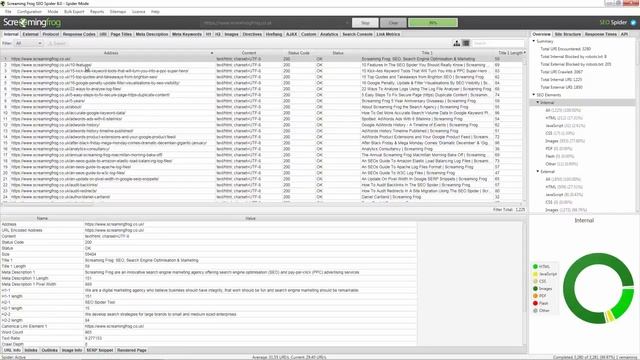Open the Rendered Page bottom tab
The image size is (640, 360).
132,350
